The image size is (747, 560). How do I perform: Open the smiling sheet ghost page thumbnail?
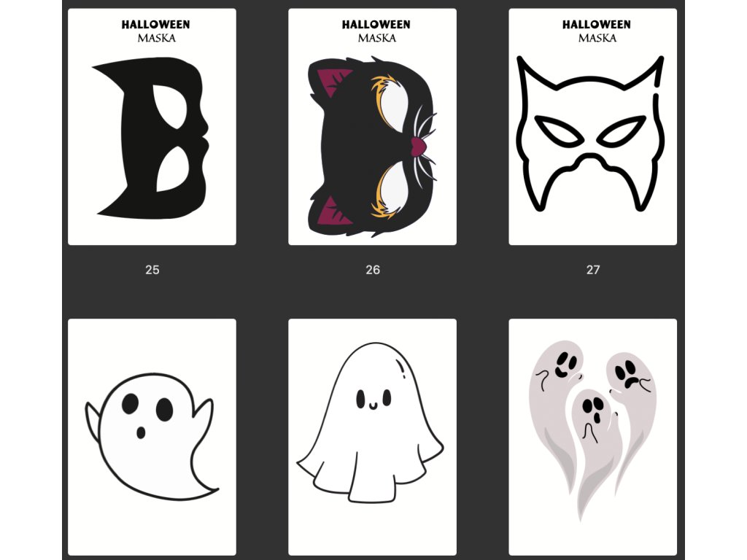pos(372,437)
